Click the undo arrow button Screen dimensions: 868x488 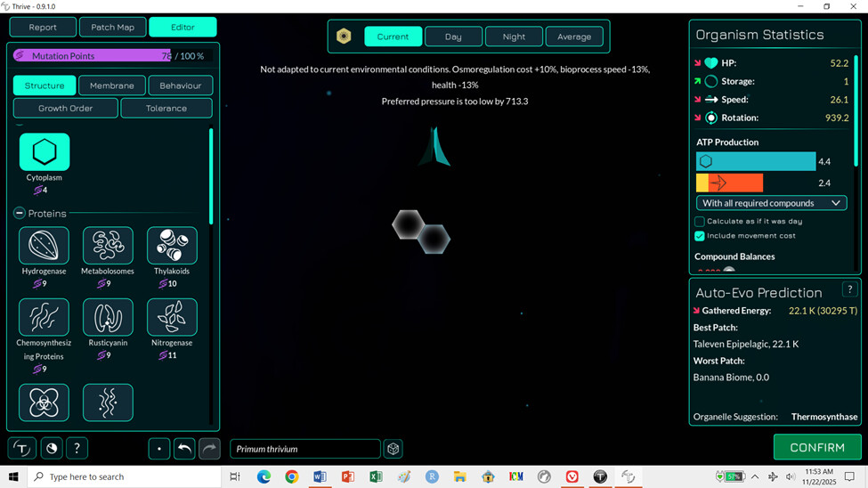[x=184, y=449]
